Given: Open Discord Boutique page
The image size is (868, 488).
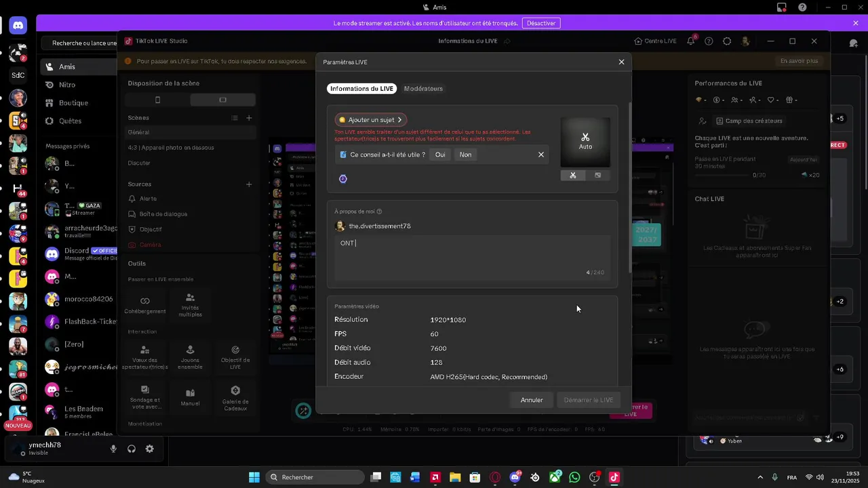Looking at the screenshot, I should coord(78,103).
